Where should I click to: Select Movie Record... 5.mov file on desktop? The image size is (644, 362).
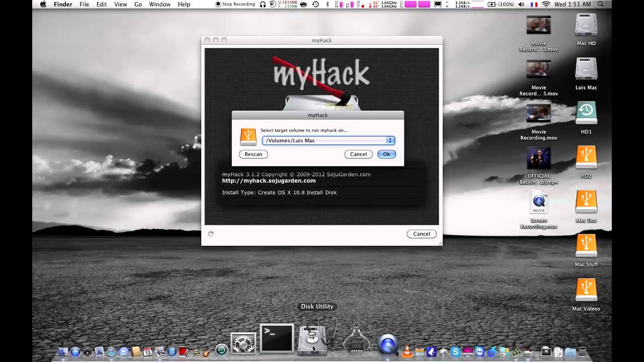tap(538, 69)
